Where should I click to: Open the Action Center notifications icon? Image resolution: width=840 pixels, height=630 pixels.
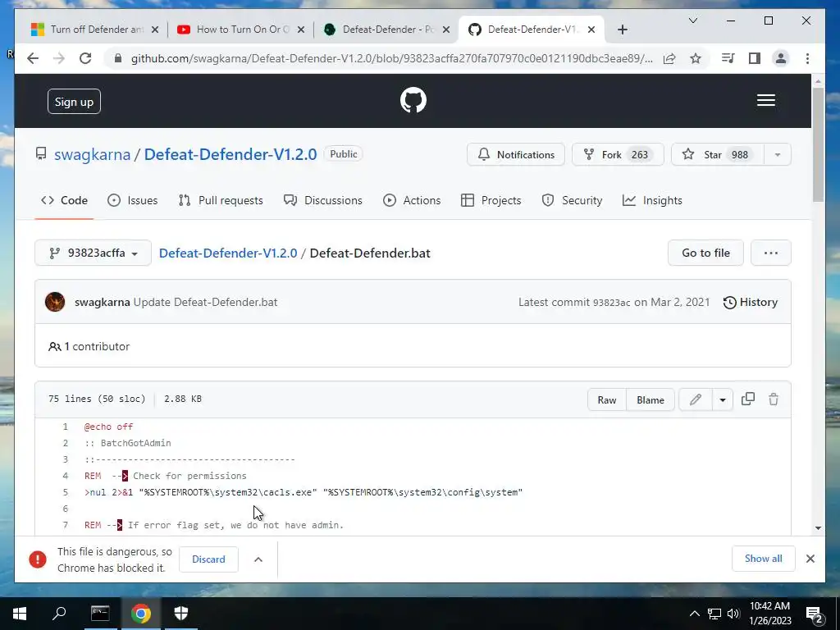coord(814,614)
